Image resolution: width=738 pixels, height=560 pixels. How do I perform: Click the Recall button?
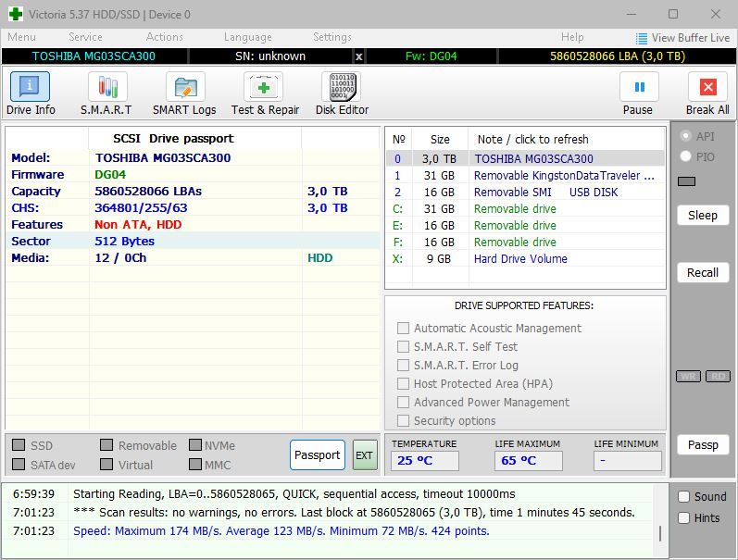point(703,272)
